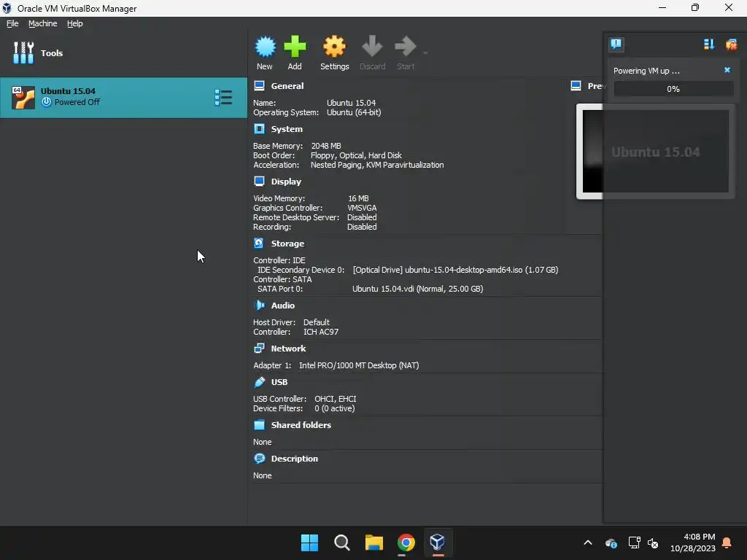
Task: Open the System section header
Action: coord(287,129)
